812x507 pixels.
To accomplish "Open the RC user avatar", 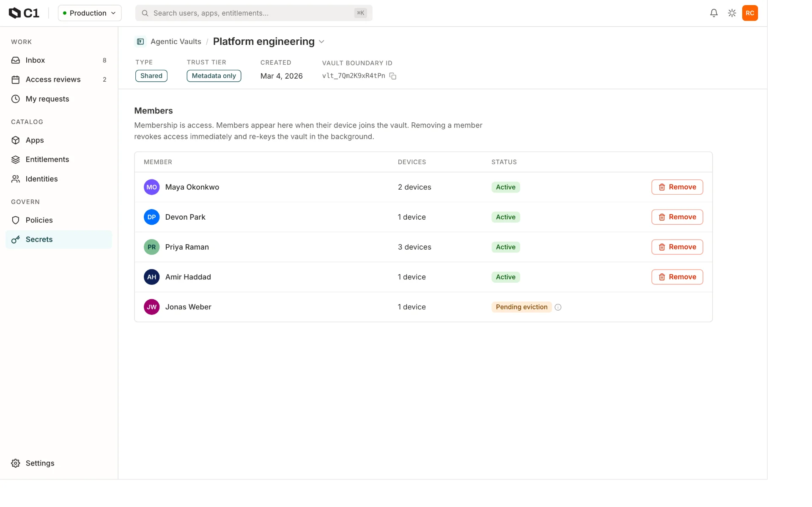I will (x=750, y=13).
